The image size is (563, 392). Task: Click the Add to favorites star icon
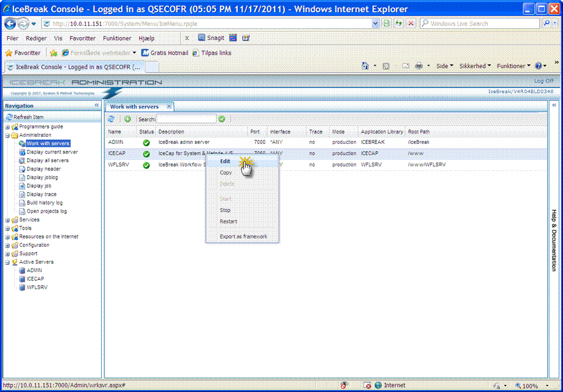[x=54, y=53]
